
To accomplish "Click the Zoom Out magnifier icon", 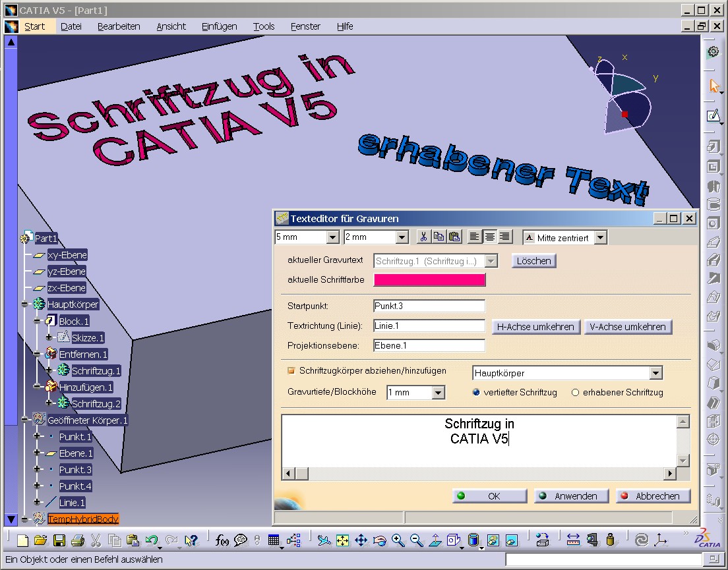I will pyautogui.click(x=417, y=540).
